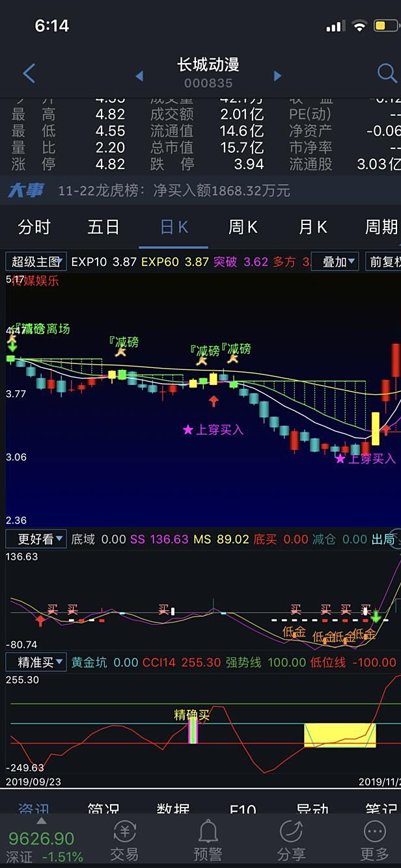The image size is (401, 868).
Task: Open the 笔记 section tab
Action: [x=381, y=809]
